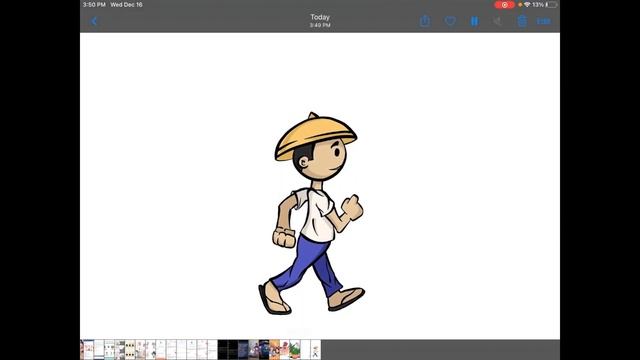Favorite the video with the heart icon
Viewport: 640px width, 360px height.
(450, 21)
